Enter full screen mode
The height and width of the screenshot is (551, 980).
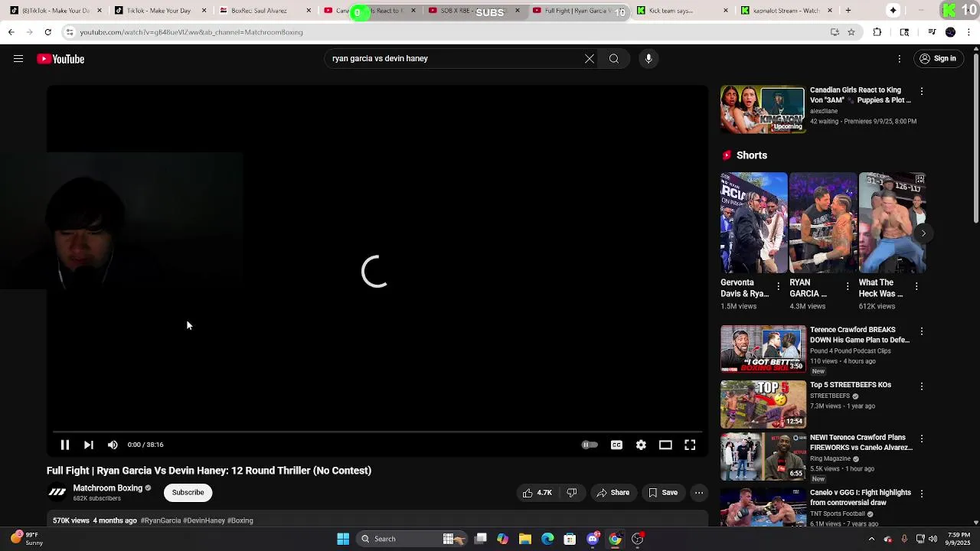(x=690, y=445)
